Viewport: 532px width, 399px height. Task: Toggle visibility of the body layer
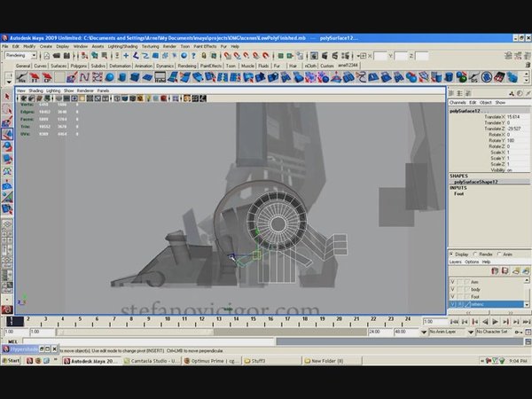click(x=453, y=289)
